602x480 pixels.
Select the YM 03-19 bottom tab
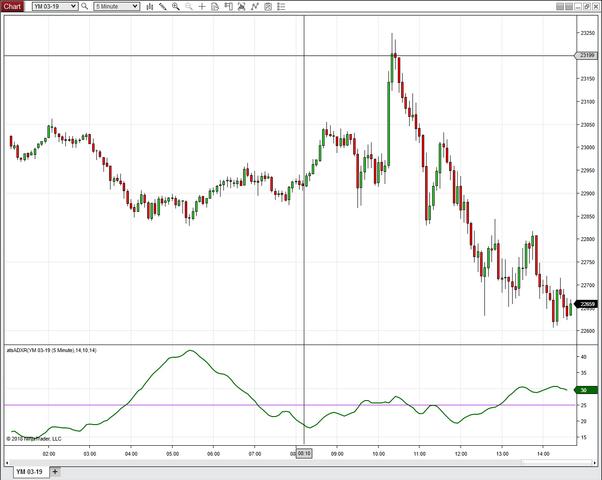28,471
